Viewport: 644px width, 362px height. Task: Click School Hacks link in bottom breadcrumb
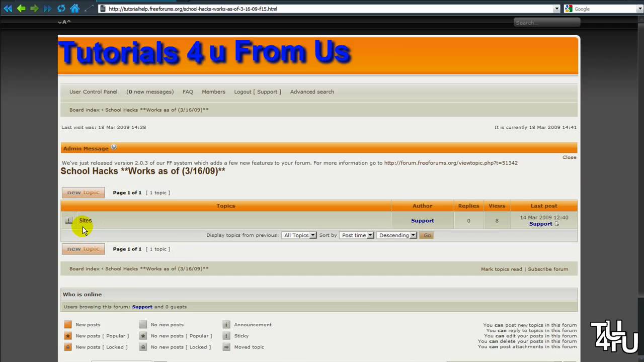click(156, 268)
